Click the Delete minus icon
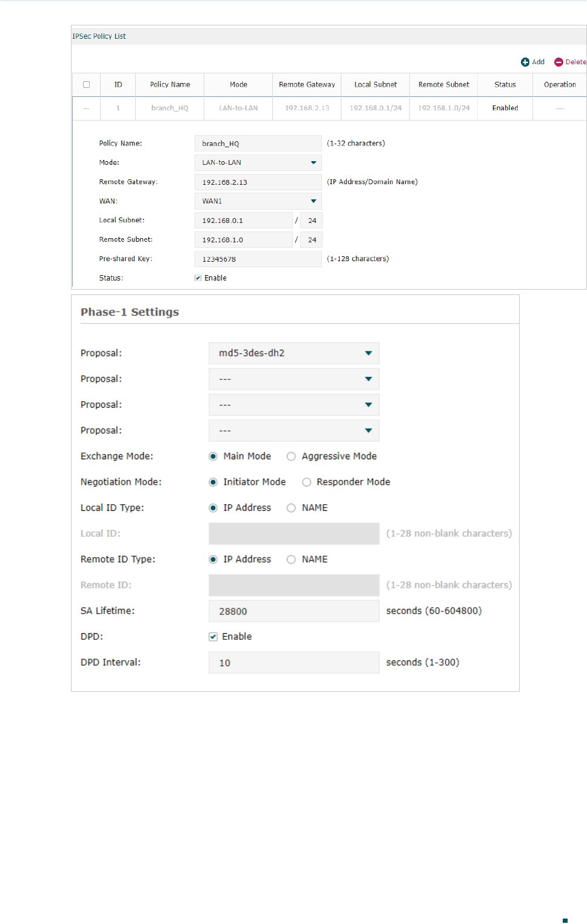587x924 pixels. 558,62
